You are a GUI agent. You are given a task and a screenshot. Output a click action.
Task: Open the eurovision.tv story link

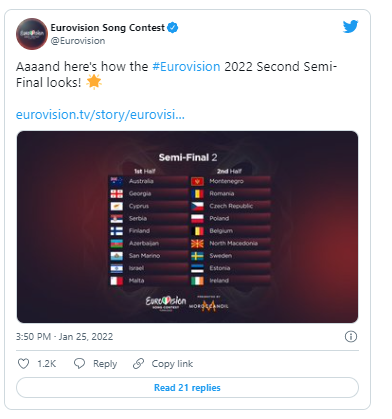(x=100, y=115)
